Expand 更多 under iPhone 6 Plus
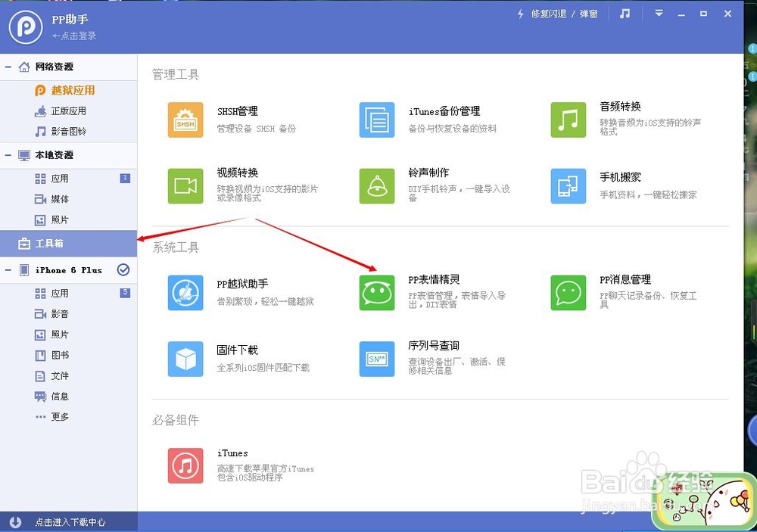The height and width of the screenshot is (532, 757). 69,417
